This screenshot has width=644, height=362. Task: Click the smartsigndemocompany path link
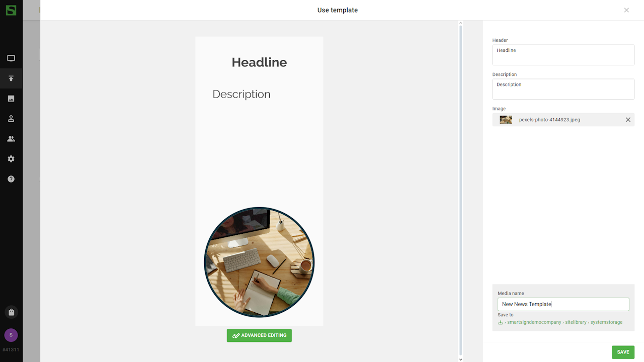pyautogui.click(x=534, y=322)
